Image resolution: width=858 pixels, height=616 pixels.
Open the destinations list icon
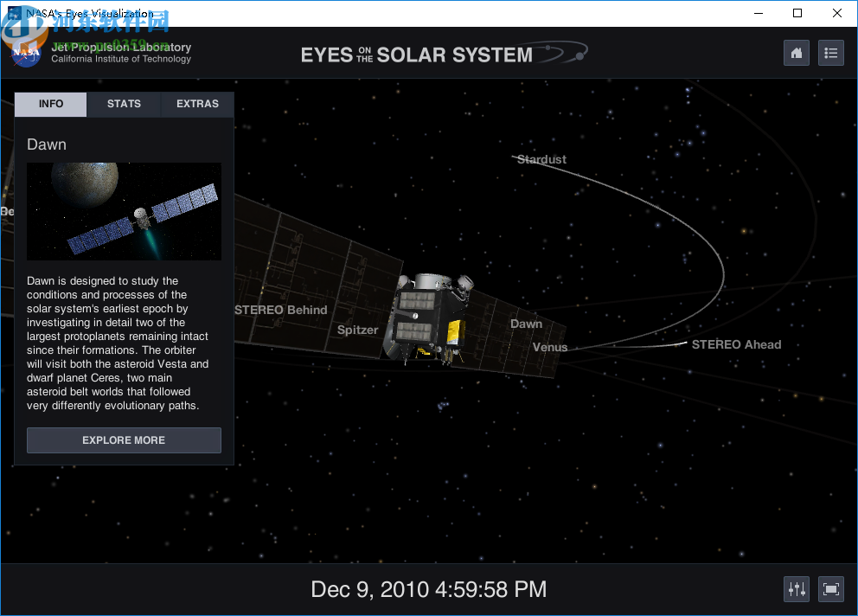[830, 53]
